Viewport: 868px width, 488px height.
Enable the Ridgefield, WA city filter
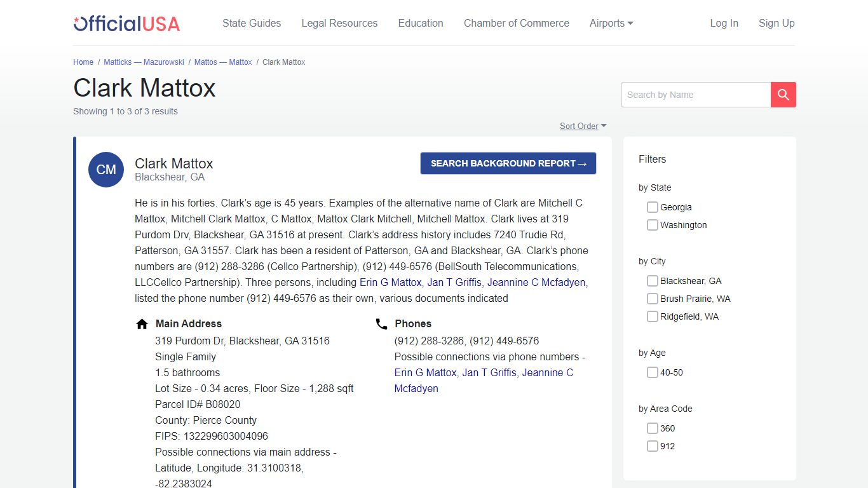(x=653, y=316)
